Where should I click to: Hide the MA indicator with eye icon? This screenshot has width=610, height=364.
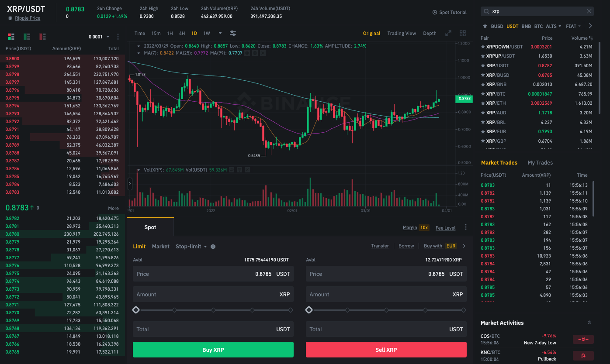click(247, 53)
